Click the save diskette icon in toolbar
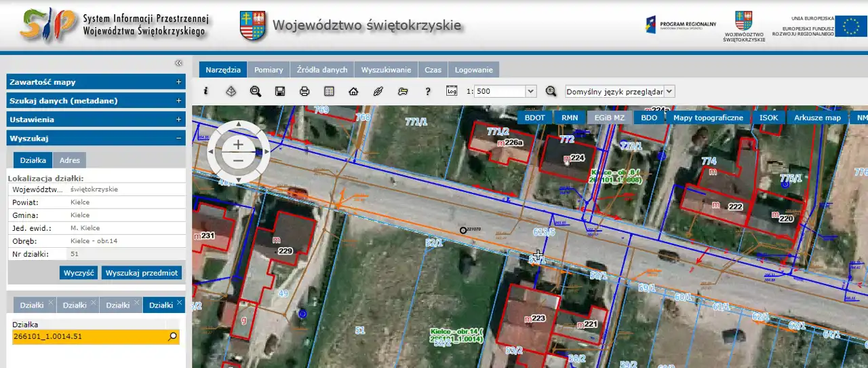This screenshot has height=368, width=868. (279, 91)
